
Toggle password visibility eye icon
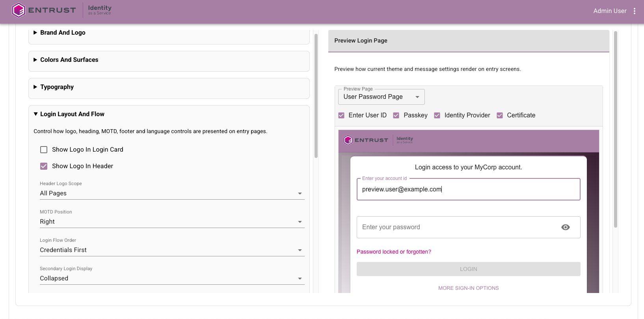coord(566,227)
